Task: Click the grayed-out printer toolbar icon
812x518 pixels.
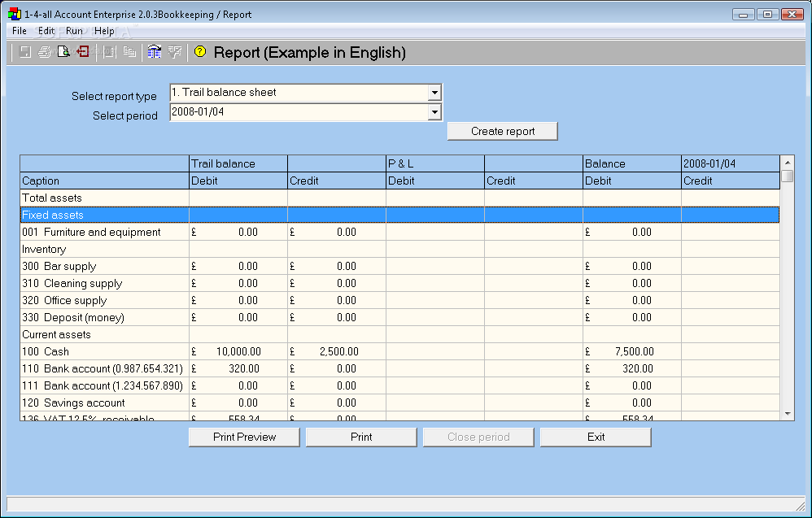Action: click(45, 52)
